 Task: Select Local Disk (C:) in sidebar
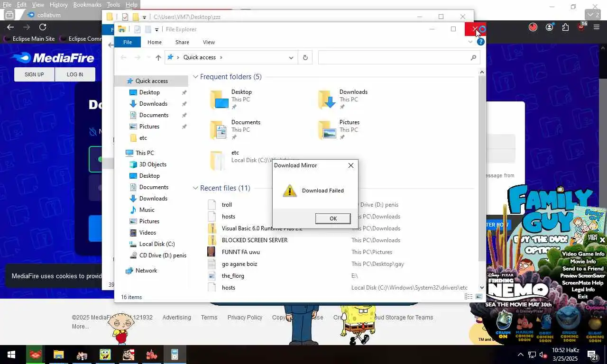(157, 244)
